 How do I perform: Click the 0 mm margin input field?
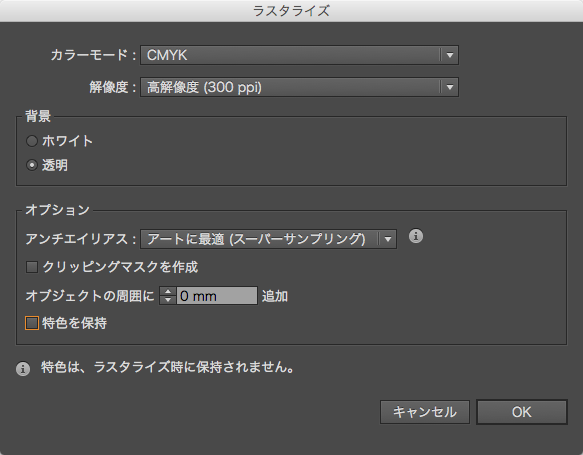click(217, 296)
